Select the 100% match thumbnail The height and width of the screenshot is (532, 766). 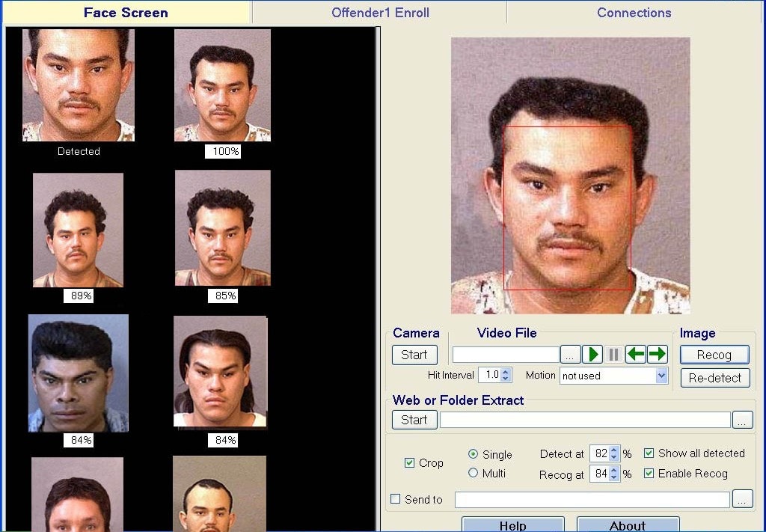click(222, 85)
